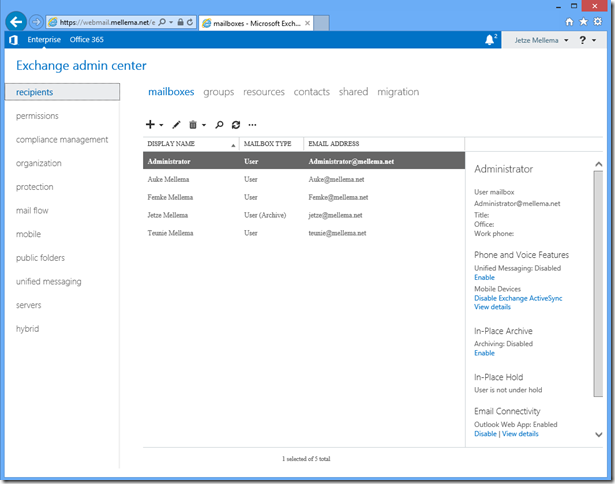The height and width of the screenshot is (484, 615).
Task: Open the Jetze Mellema account dropdown
Action: 540,40
